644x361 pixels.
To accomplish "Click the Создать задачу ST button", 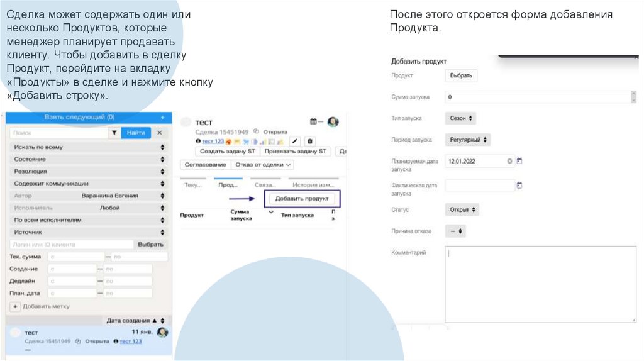I will tap(228, 152).
